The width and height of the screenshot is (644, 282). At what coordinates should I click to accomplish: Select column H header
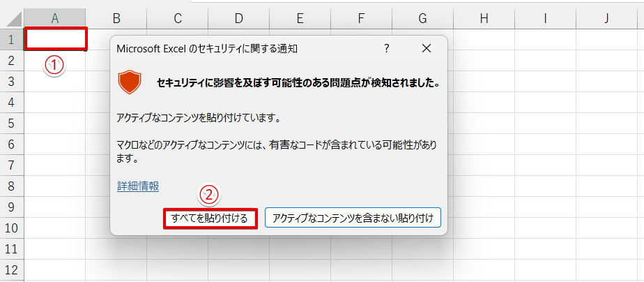(484, 19)
